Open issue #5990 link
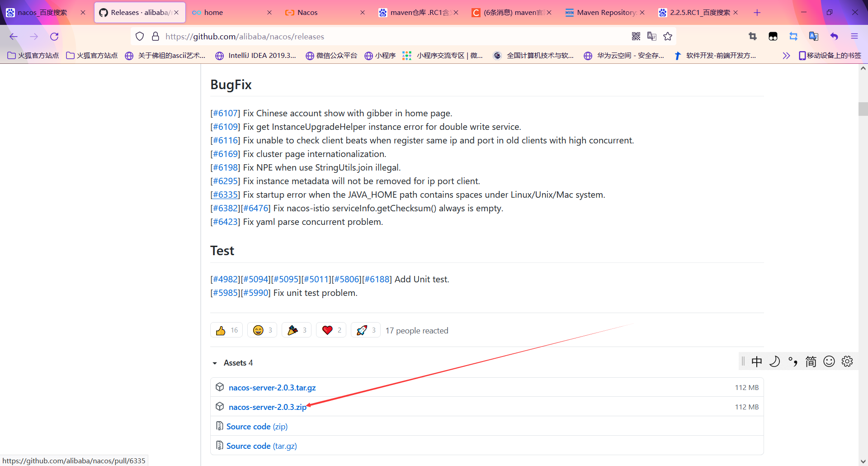 [255, 293]
